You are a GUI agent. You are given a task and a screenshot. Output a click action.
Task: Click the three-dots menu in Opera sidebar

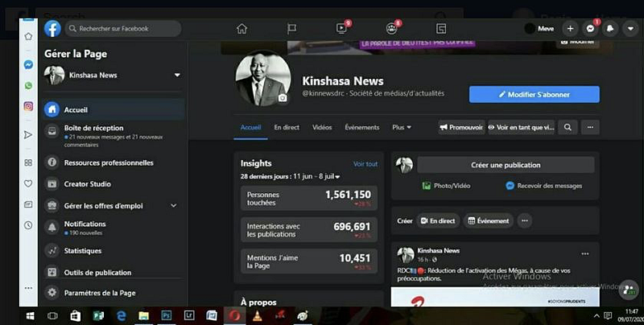(x=28, y=288)
